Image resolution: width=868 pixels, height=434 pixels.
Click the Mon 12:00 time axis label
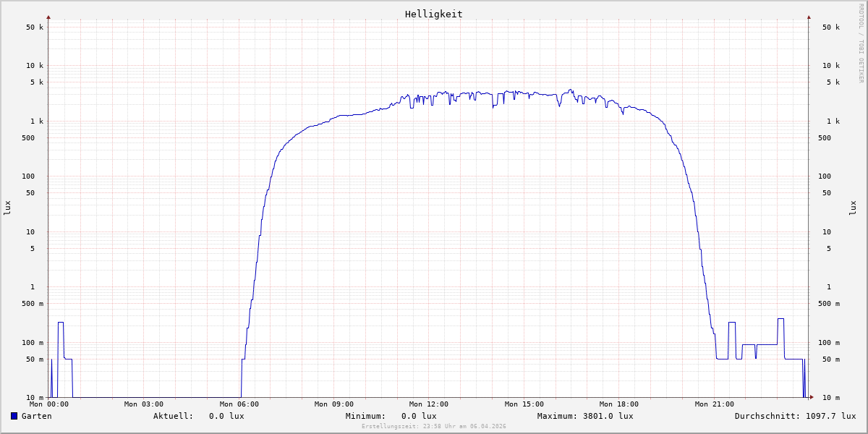click(429, 404)
